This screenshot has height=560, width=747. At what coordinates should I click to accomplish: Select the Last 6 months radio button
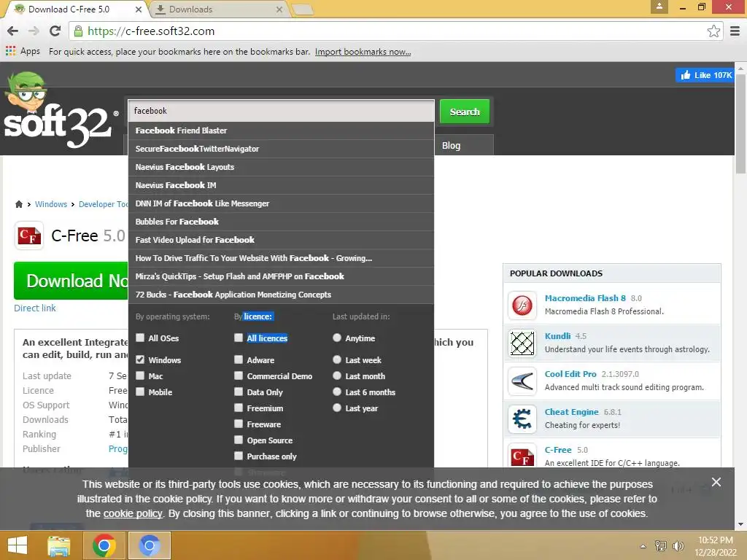337,392
